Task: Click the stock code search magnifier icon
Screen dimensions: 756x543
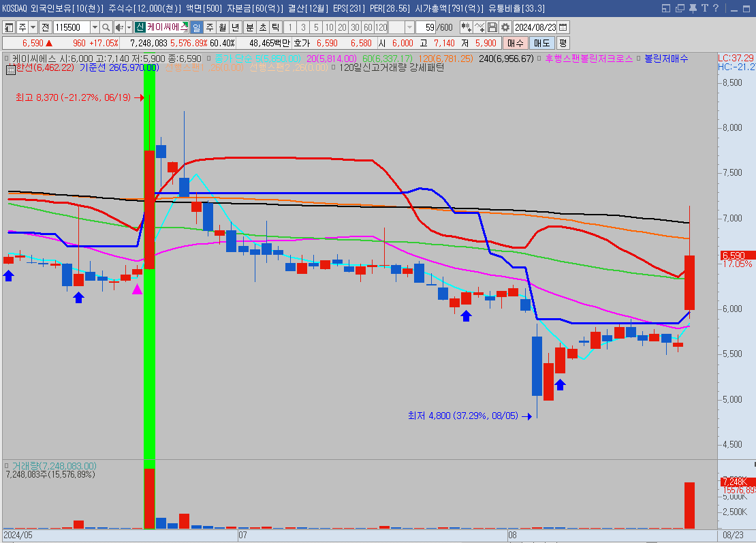Action: [106, 27]
